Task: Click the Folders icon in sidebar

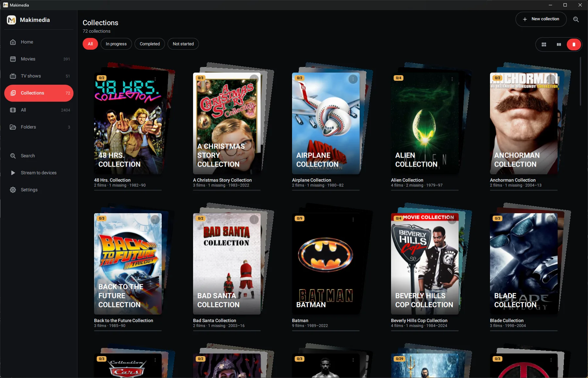Action: [13, 127]
